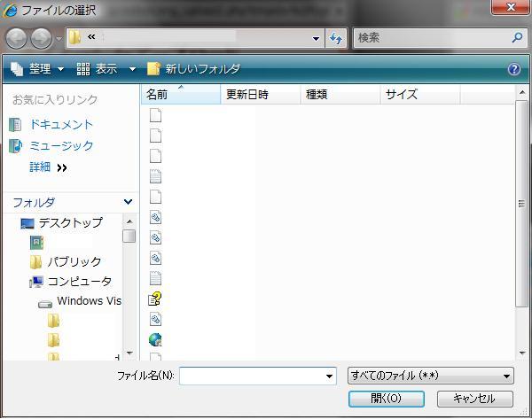The height and width of the screenshot is (419, 532).
Task: Open the ドキュメント favorite link
Action: pos(61,125)
